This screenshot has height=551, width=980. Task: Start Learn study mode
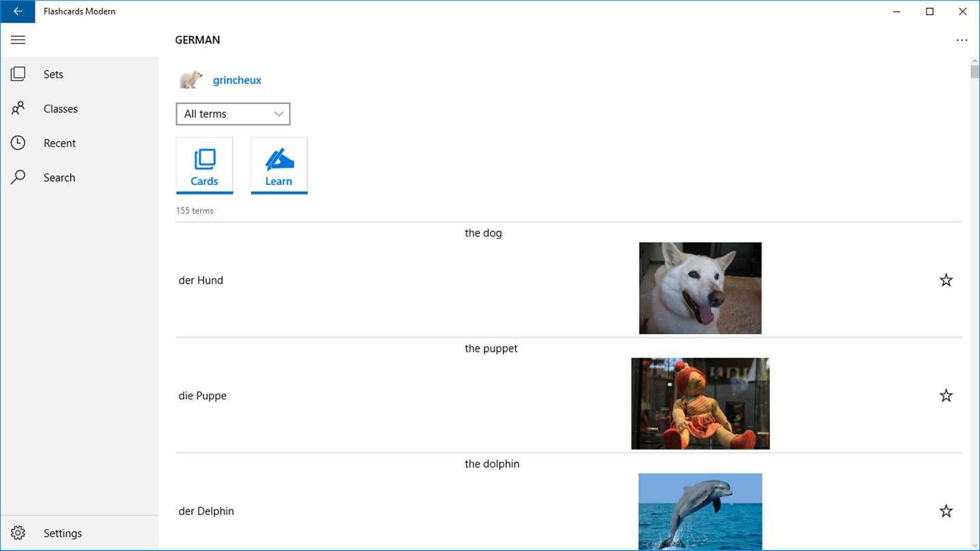click(279, 165)
